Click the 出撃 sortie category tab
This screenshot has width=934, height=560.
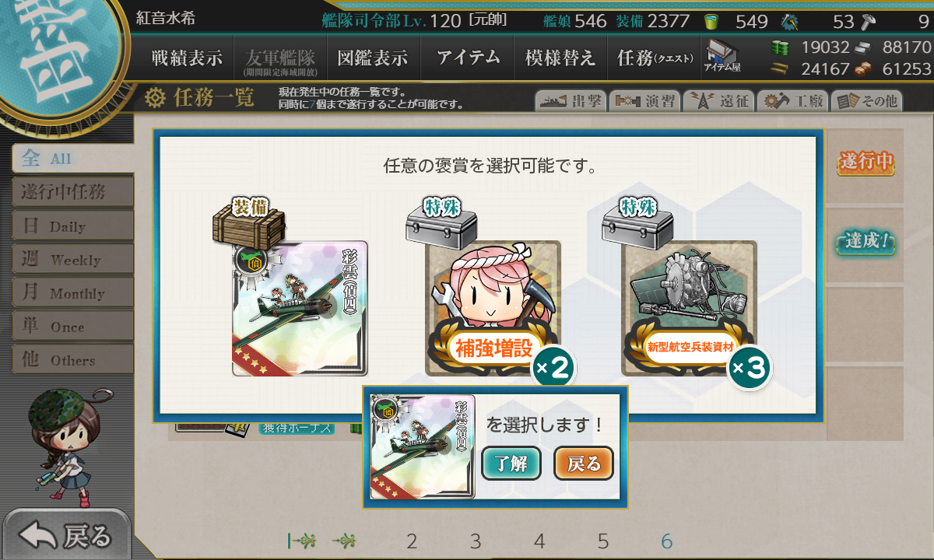(x=570, y=101)
